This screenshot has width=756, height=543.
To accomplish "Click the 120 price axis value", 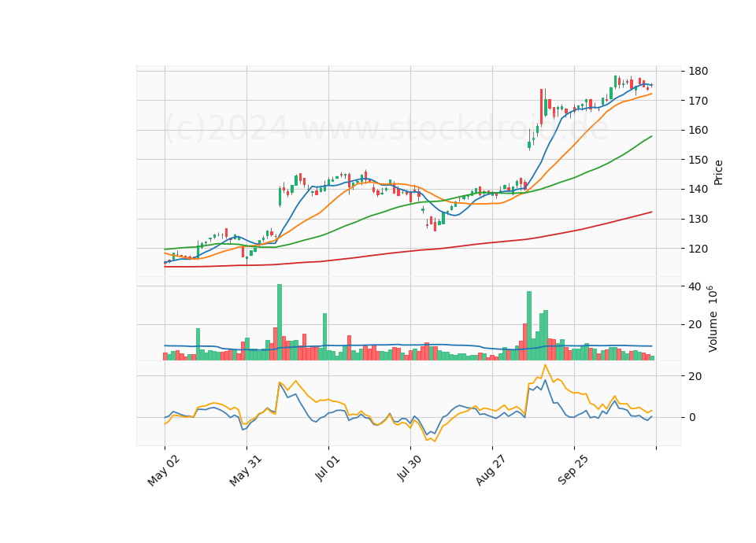I will [699, 249].
